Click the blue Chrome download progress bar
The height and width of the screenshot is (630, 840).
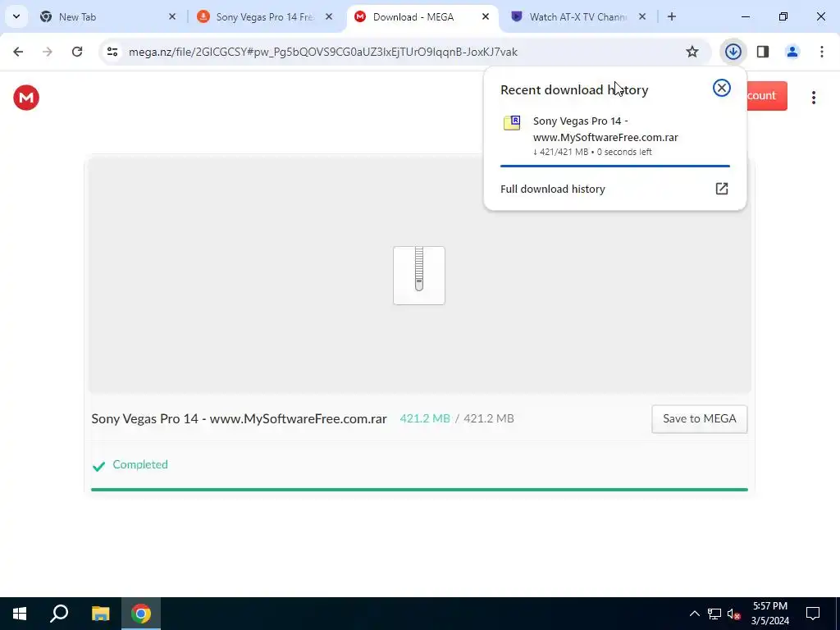[615, 166]
